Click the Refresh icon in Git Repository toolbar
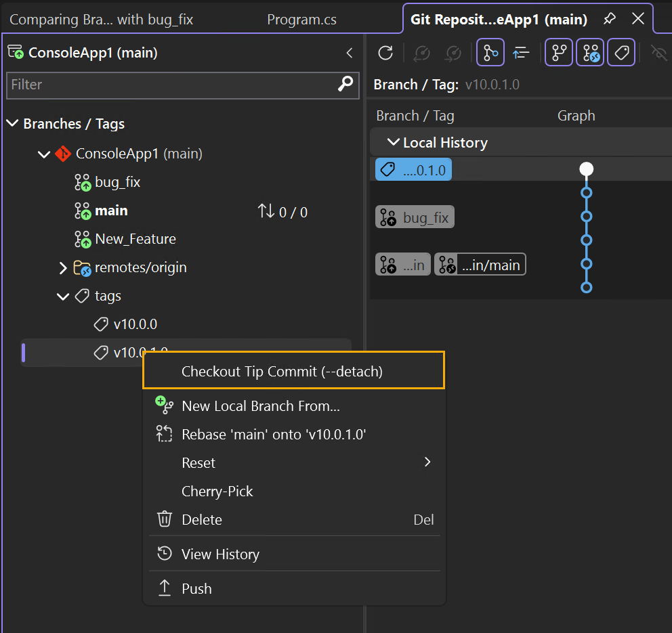672x633 pixels. click(385, 52)
